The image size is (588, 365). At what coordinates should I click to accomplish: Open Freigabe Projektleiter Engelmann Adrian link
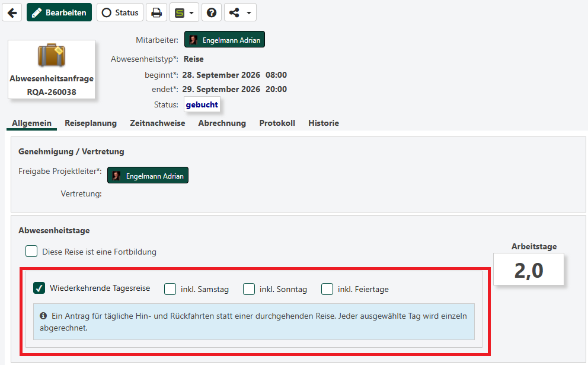[148, 175]
